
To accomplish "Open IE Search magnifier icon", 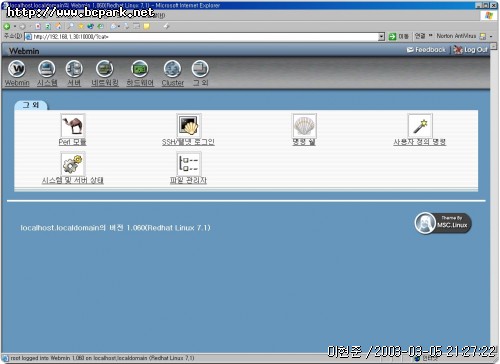I will tap(71, 26).
